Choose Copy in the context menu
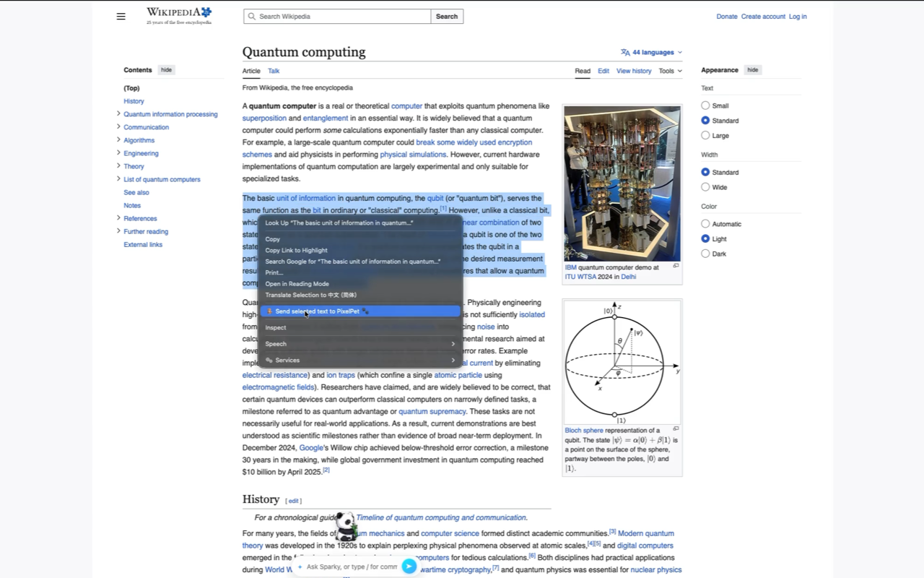The height and width of the screenshot is (578, 924). [x=360, y=239]
